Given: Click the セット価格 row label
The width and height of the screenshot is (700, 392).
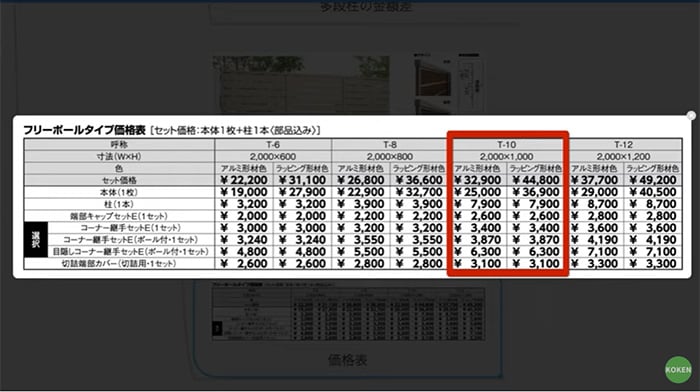Looking at the screenshot, I should point(119,180).
